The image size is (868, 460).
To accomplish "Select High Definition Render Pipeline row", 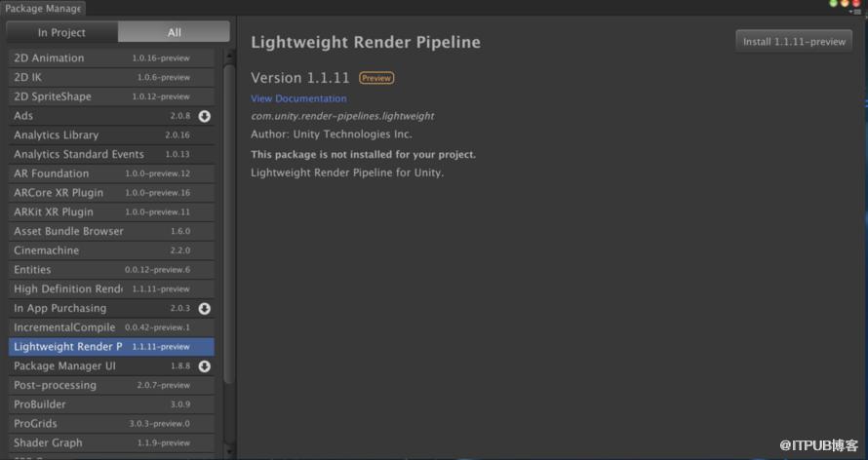I will point(111,289).
